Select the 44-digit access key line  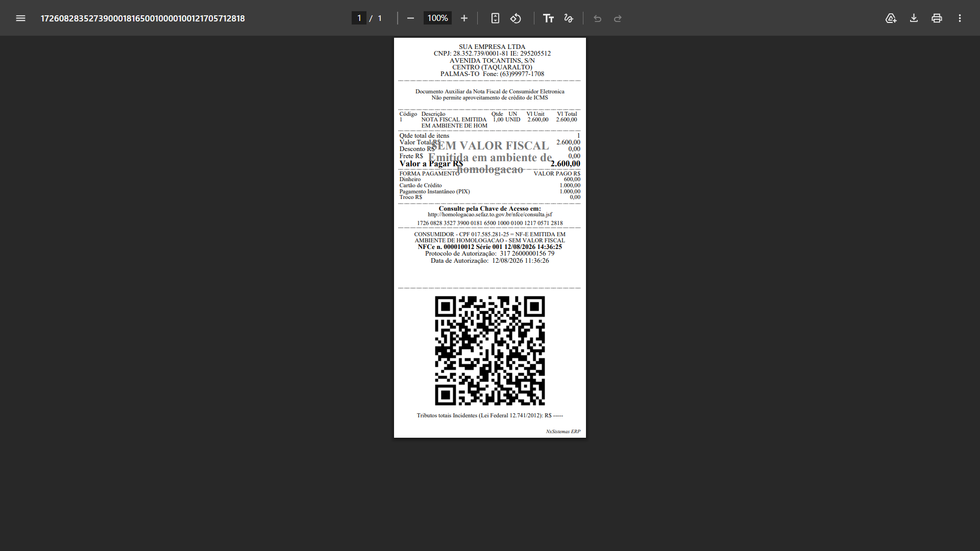[x=490, y=223]
